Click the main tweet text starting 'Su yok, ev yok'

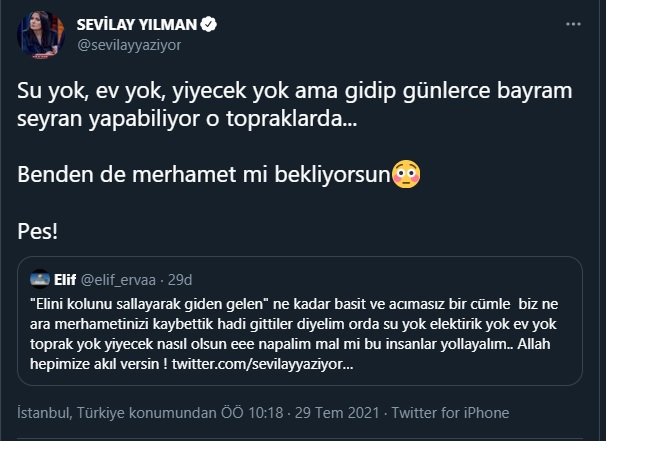[x=294, y=104]
